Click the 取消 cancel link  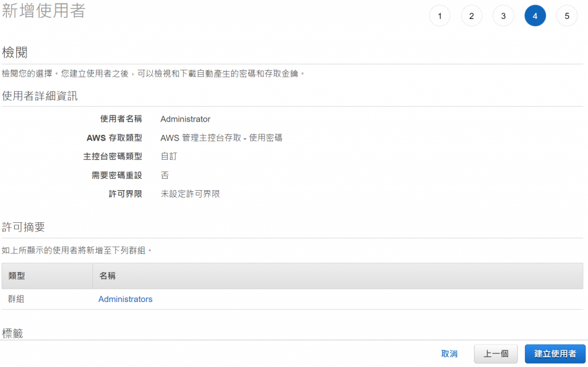point(449,353)
